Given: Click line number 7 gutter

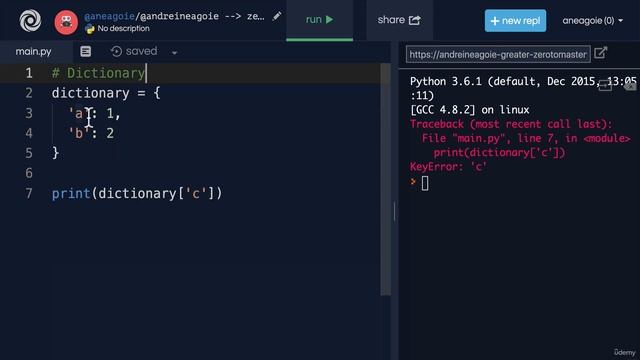Looking at the screenshot, I should coord(29,193).
